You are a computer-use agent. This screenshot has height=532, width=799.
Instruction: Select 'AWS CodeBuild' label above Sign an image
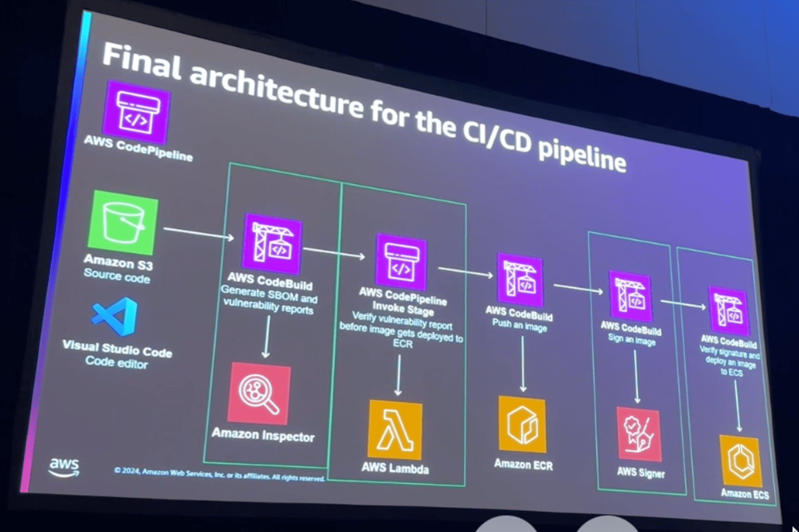click(x=631, y=328)
